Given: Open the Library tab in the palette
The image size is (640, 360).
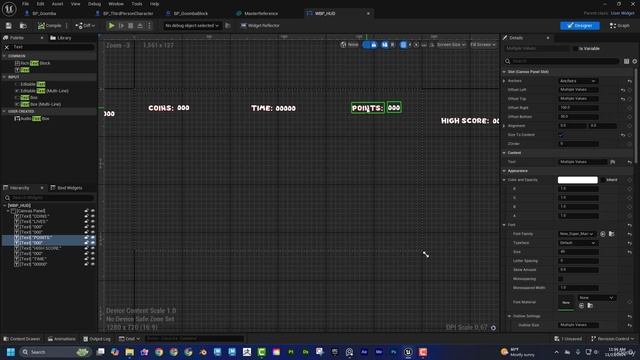Looking at the screenshot, I should (61, 38).
